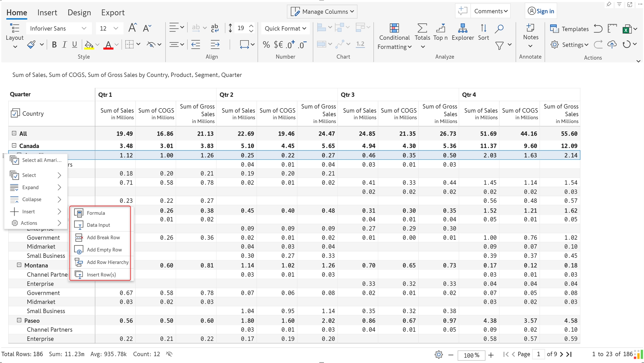644x363 pixels.
Task: Toggle the Country header checkbox
Action: [x=15, y=113]
